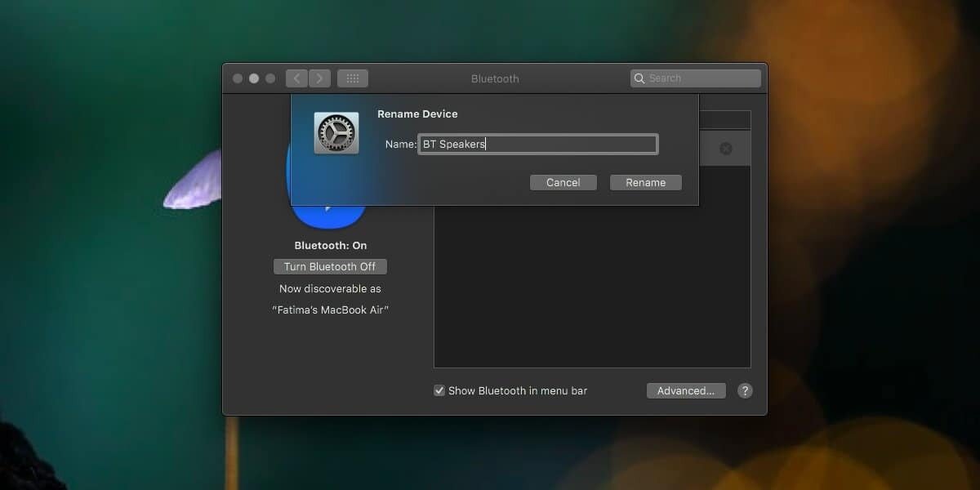Minimize the Bluetooth window
Viewport: 980px width, 490px height.
click(x=254, y=78)
